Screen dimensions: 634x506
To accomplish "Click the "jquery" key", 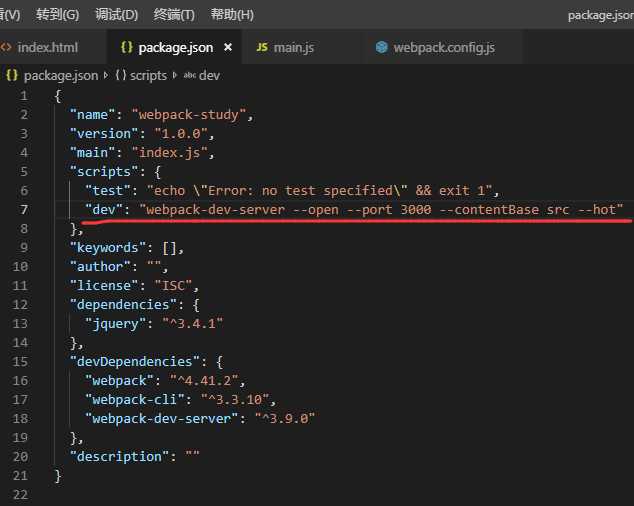I will (x=116, y=324).
